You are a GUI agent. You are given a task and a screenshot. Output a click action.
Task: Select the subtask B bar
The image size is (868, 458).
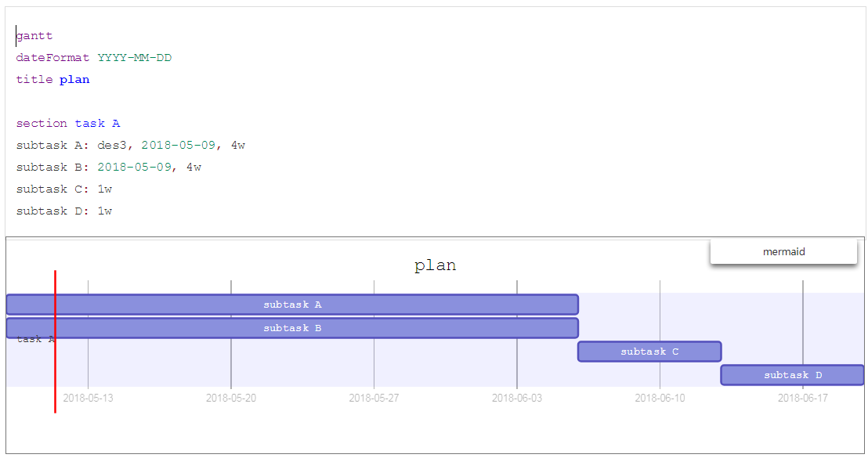[292, 328]
